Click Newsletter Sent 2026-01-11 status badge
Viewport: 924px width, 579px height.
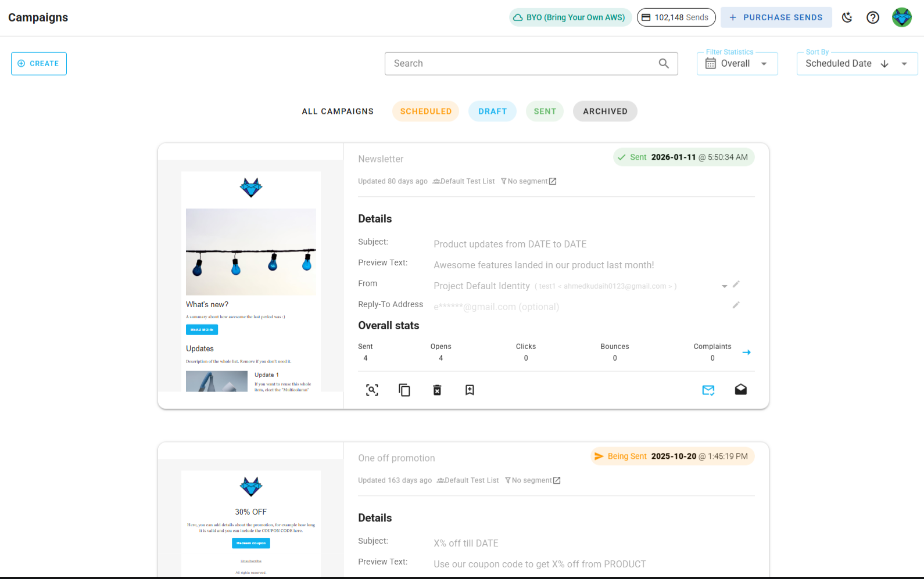[684, 157]
